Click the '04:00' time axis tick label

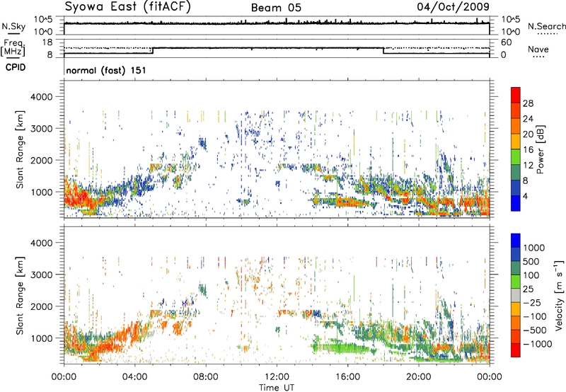pos(135,377)
